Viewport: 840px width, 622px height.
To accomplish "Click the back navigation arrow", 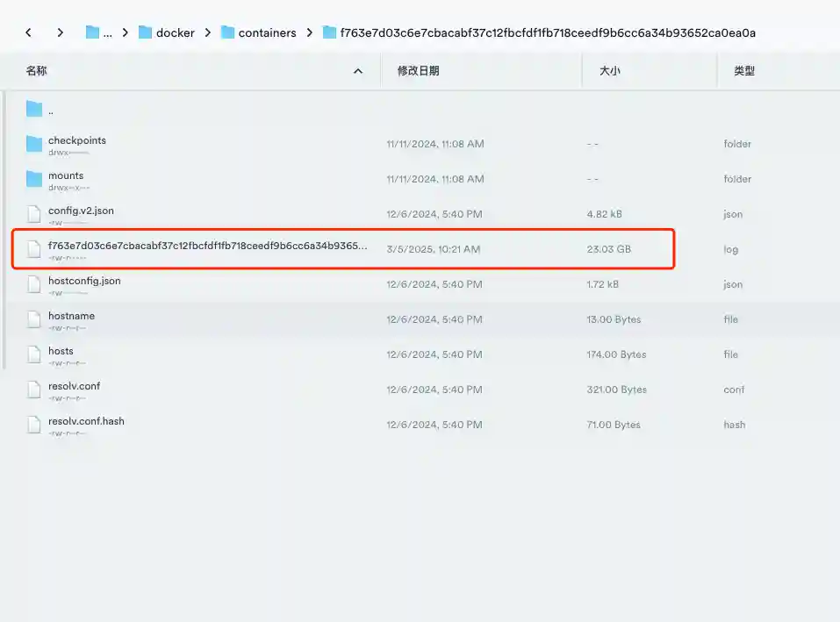I will click(x=29, y=32).
